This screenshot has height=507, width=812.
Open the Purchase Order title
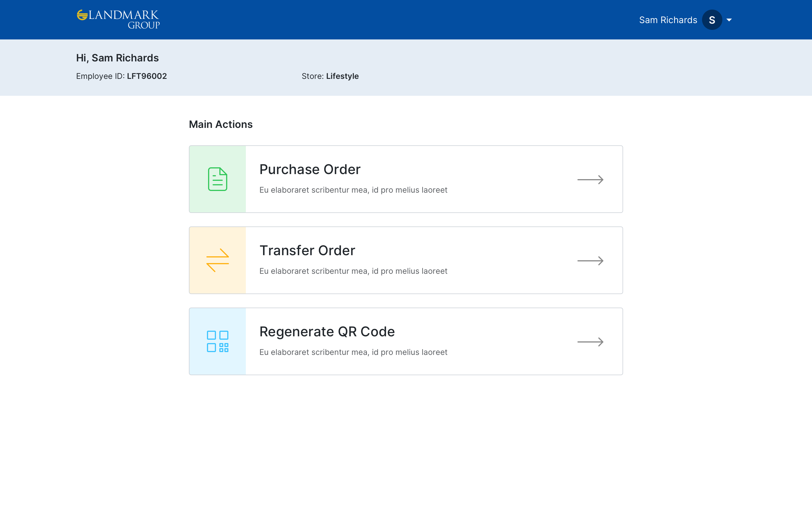pyautogui.click(x=310, y=169)
